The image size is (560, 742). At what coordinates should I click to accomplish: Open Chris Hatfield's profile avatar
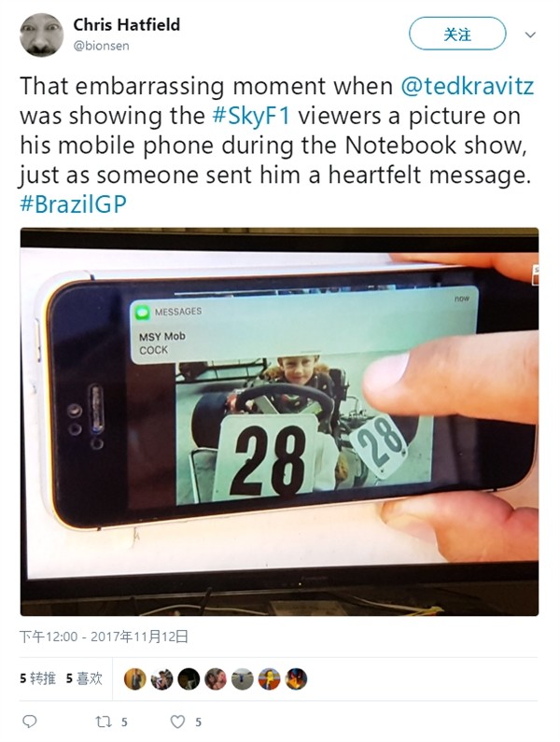41,35
